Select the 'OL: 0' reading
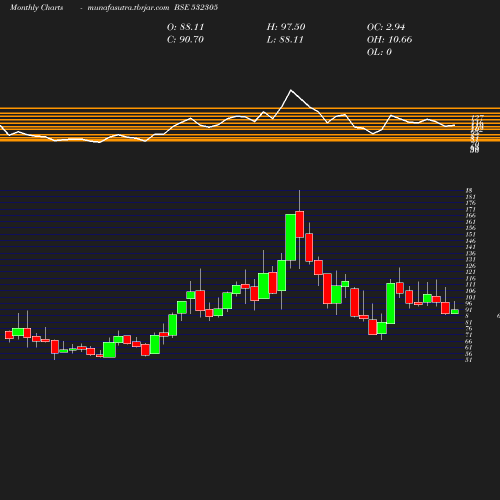This screenshot has width=500, height=500. 379,52
